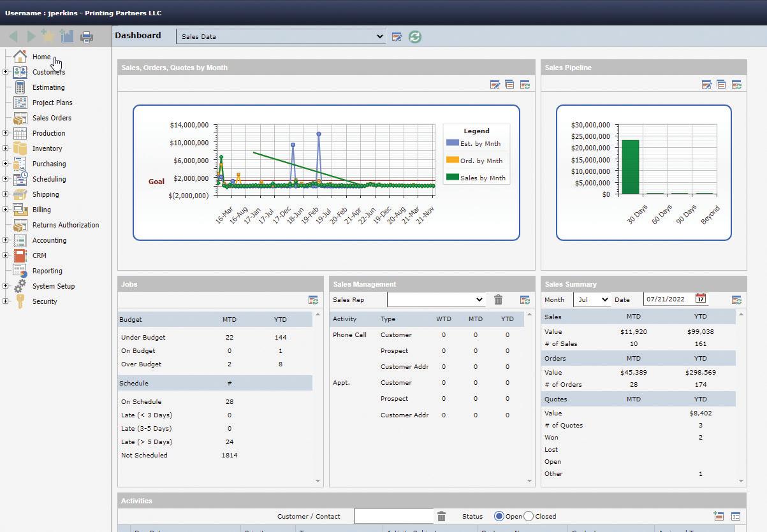Expand the Customers tree node

5,72
